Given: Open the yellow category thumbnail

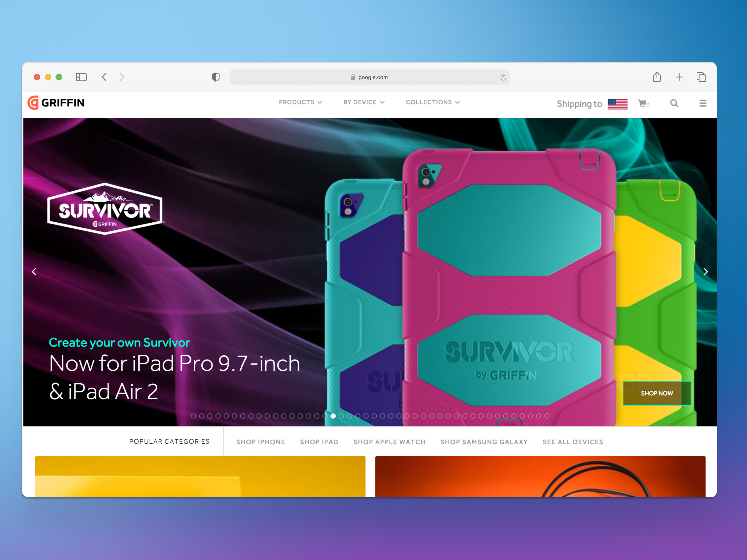Looking at the screenshot, I should pyautogui.click(x=200, y=476).
